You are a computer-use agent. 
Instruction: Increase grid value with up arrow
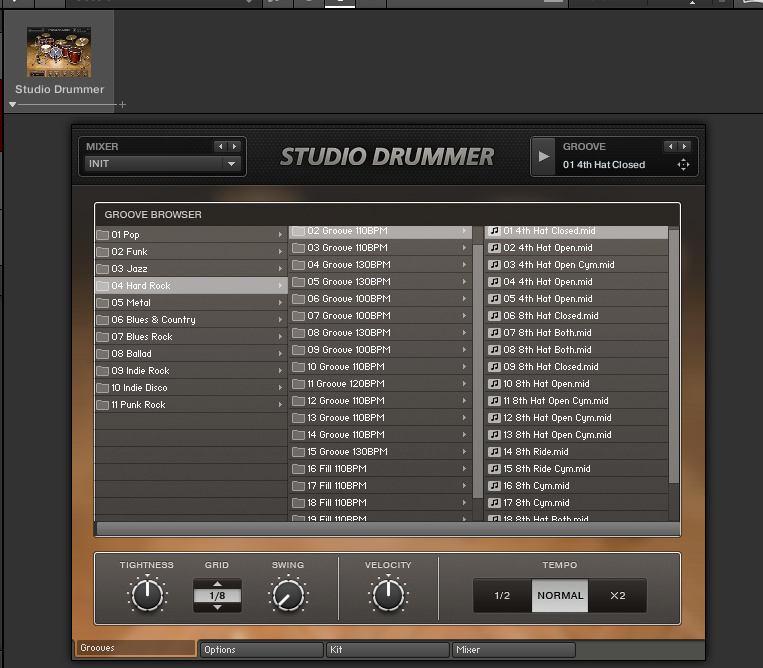218,583
